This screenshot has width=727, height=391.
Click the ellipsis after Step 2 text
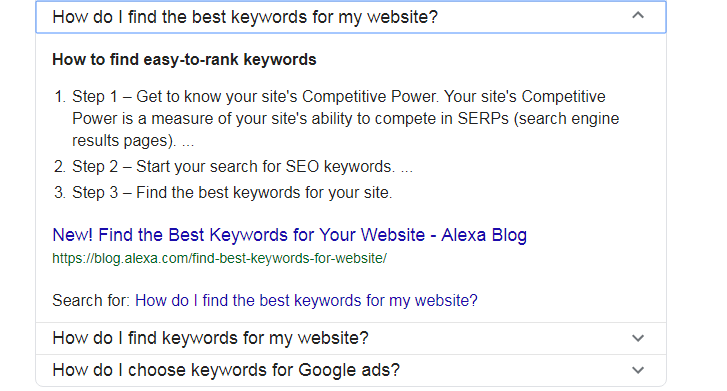(x=407, y=167)
